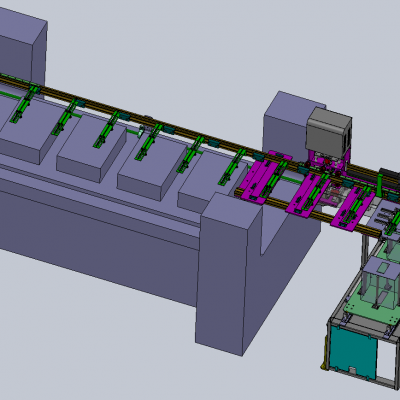Viewport: 400px width, 400px height.
Task: Click the green base plate inside the frame
Action: pos(370,311)
